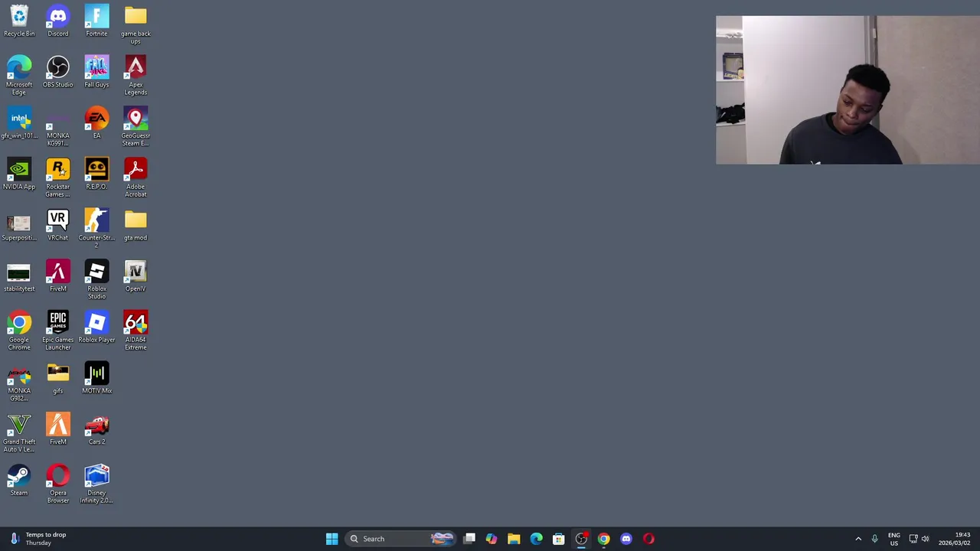
Task: Select the Cars 2 desktop shortcut
Action: (96, 430)
